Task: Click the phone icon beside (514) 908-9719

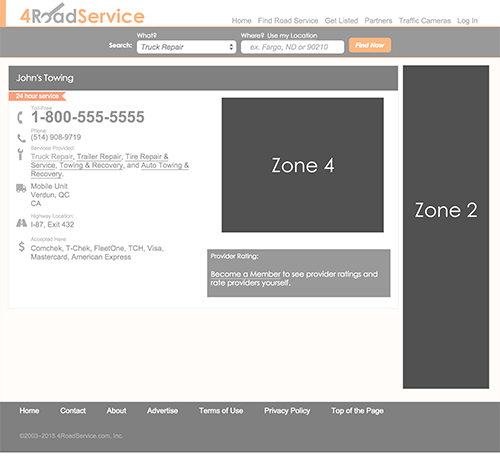Action: point(21,138)
